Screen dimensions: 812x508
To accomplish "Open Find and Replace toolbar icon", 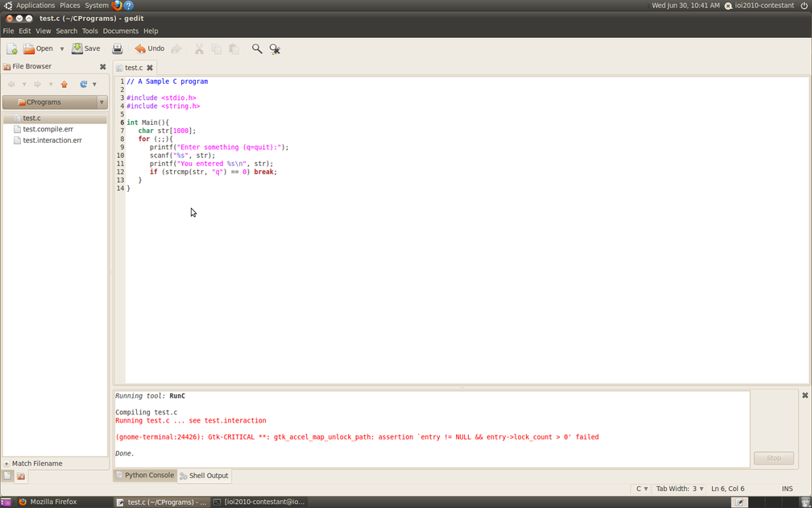I will (x=275, y=48).
